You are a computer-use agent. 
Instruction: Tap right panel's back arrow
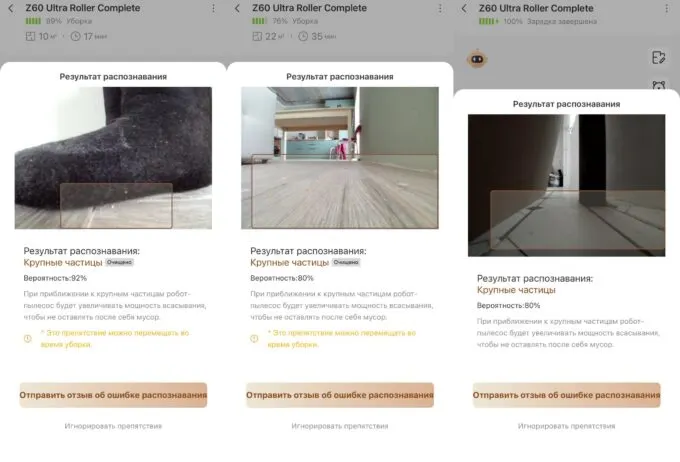(464, 8)
